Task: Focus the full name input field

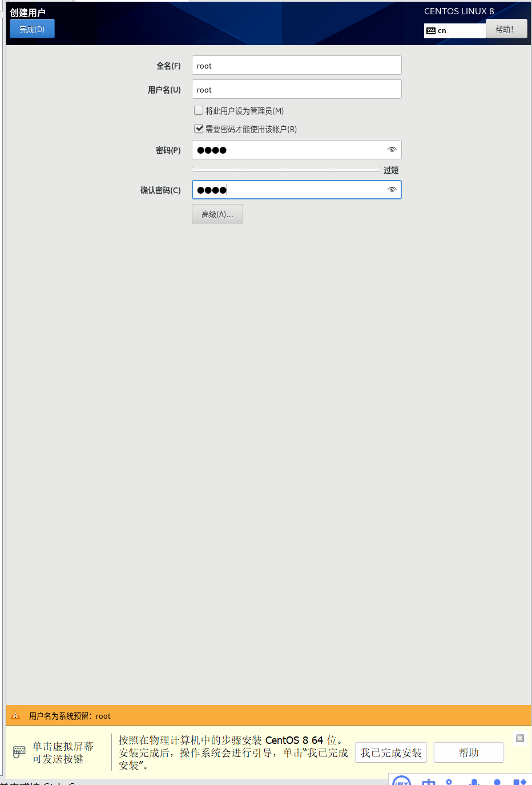Action: (297, 65)
